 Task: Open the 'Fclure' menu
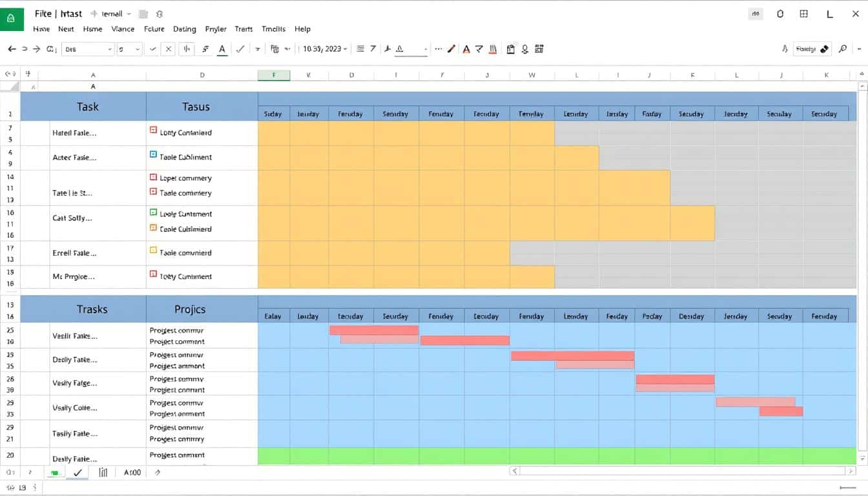[x=154, y=29]
